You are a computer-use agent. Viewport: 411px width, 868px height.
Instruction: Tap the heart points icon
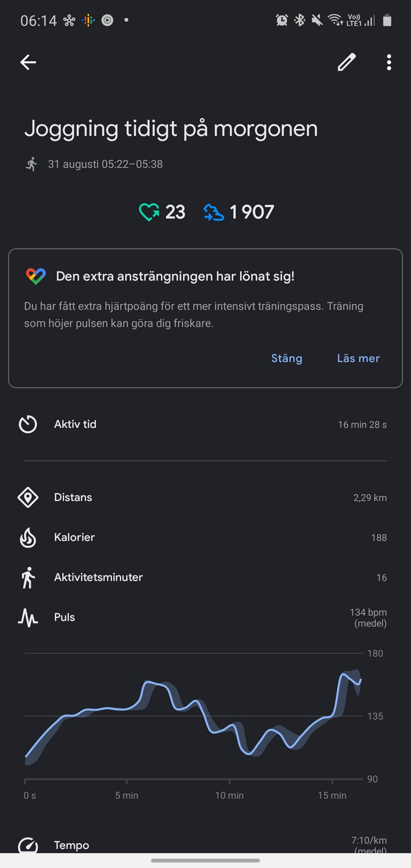(149, 212)
